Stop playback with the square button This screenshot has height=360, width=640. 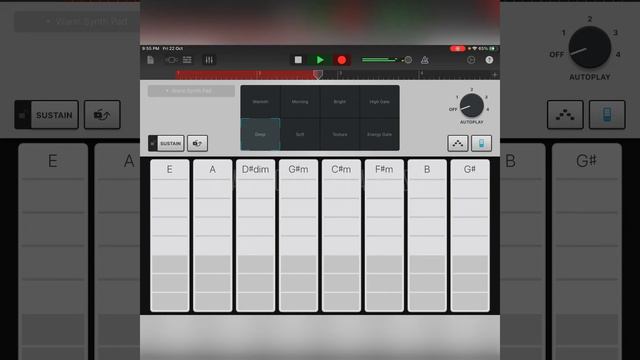298,60
